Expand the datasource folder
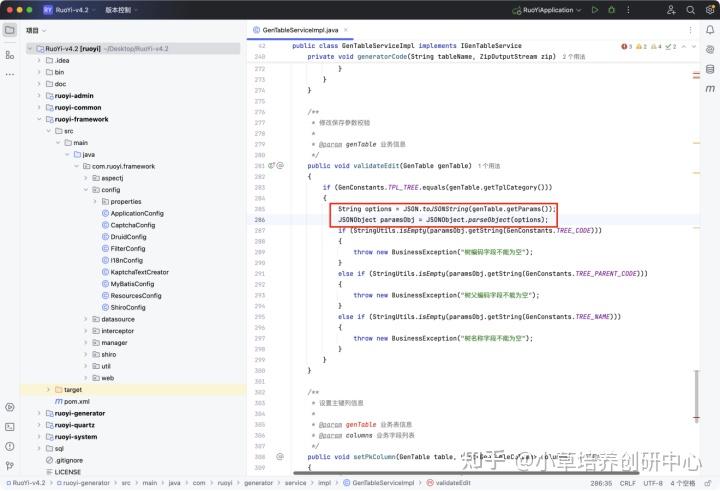This screenshot has height=491, width=720. pyautogui.click(x=85, y=319)
